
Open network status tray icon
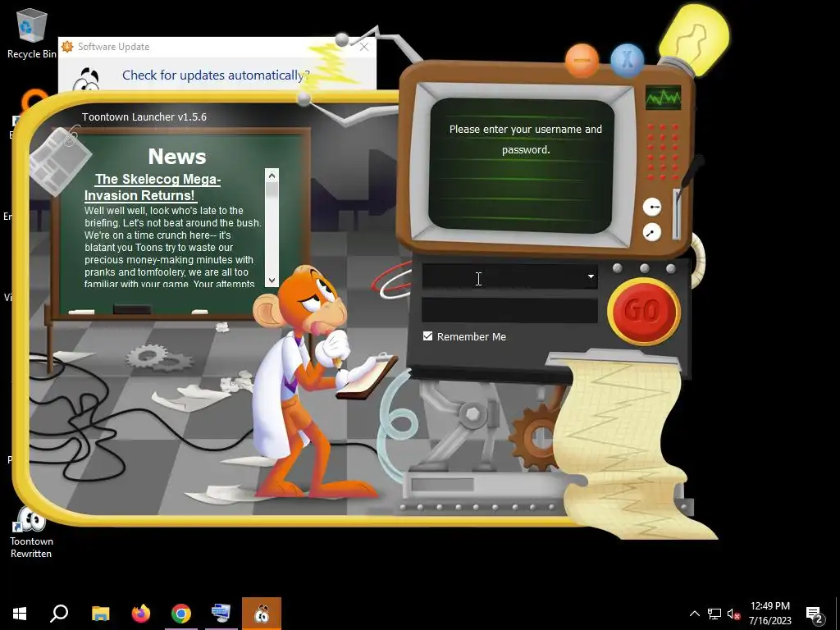[714, 614]
